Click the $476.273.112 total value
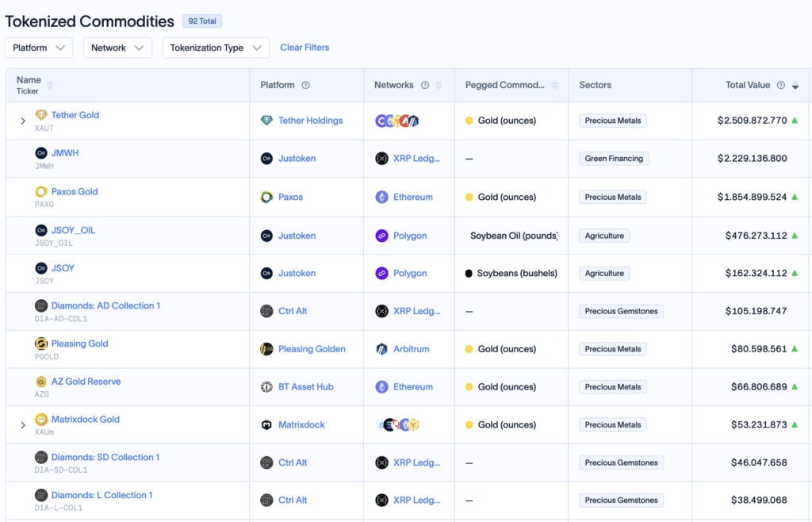Screen dimensions: 812x522 pyautogui.click(x=756, y=236)
